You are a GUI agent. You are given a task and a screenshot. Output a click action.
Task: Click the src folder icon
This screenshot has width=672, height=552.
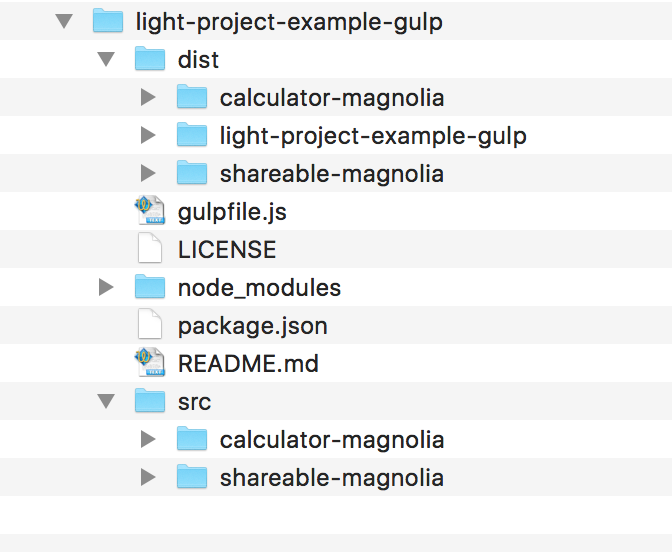click(x=149, y=401)
